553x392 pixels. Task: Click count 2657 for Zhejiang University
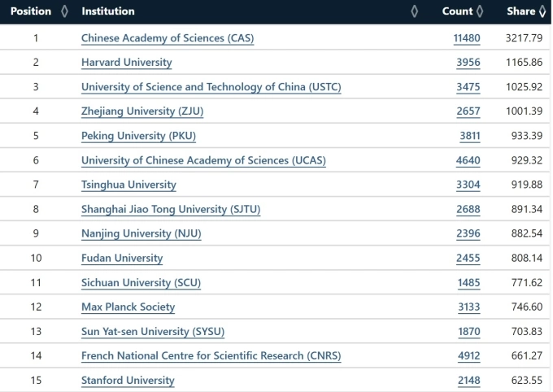[468, 111]
